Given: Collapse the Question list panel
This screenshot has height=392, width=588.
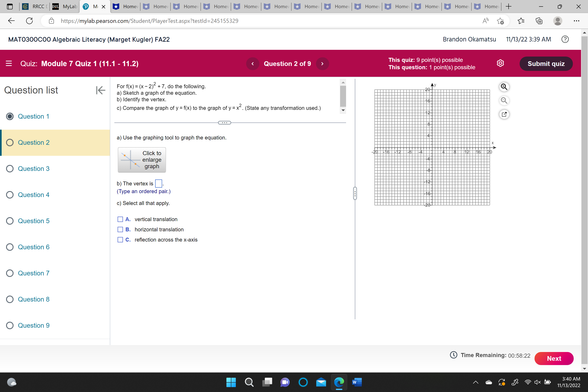Looking at the screenshot, I should click(100, 90).
